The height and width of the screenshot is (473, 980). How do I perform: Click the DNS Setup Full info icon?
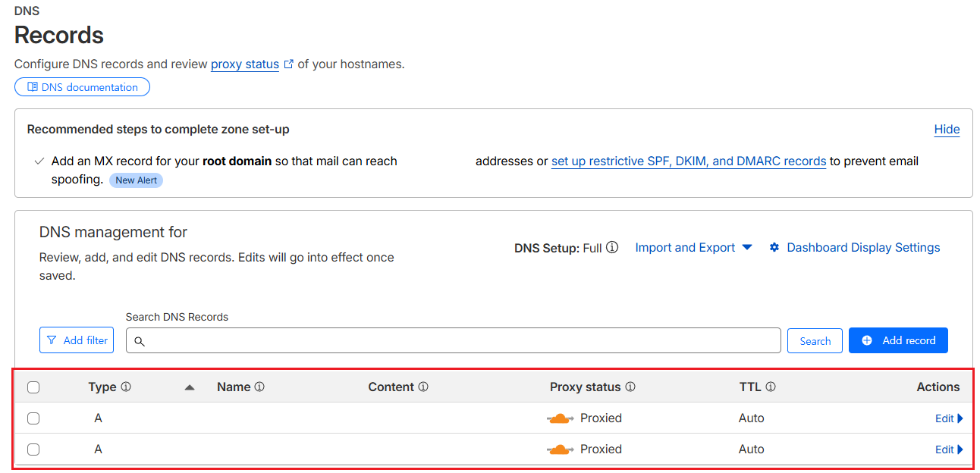coord(612,248)
